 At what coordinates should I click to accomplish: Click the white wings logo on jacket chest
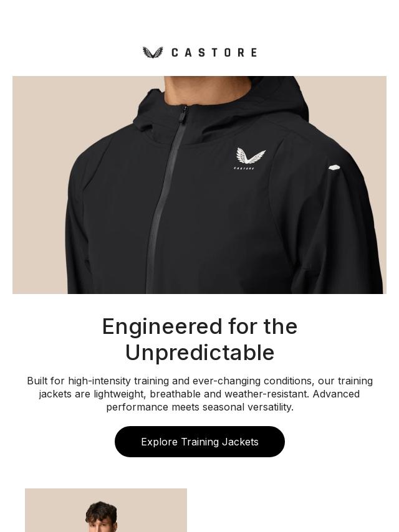point(251,155)
